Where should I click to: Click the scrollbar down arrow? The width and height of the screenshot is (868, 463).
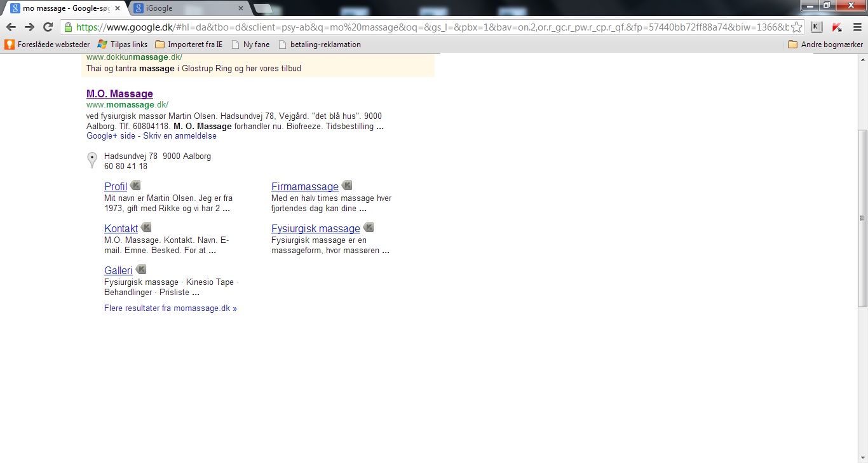pos(862,458)
